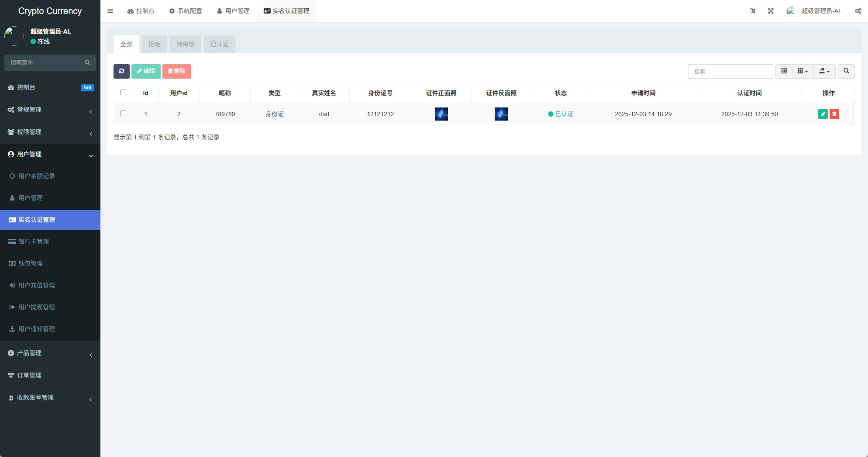
Task: Click the search magnifier icon near the search box
Action: (846, 71)
